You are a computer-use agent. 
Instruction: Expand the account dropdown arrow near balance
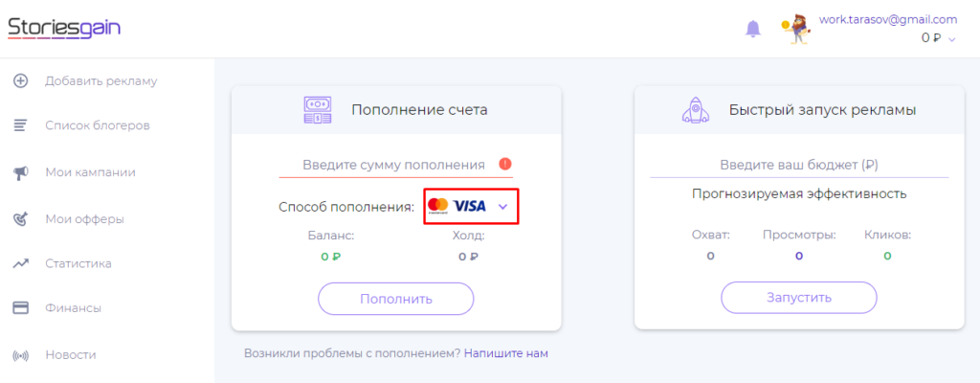pos(952,39)
